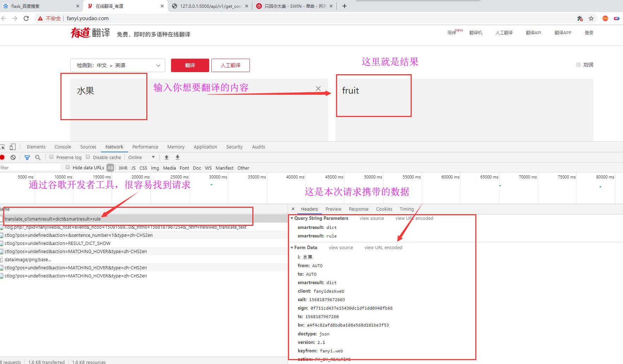Open the Online throttling dropdown
This screenshot has width=623, height=364.
point(141,157)
